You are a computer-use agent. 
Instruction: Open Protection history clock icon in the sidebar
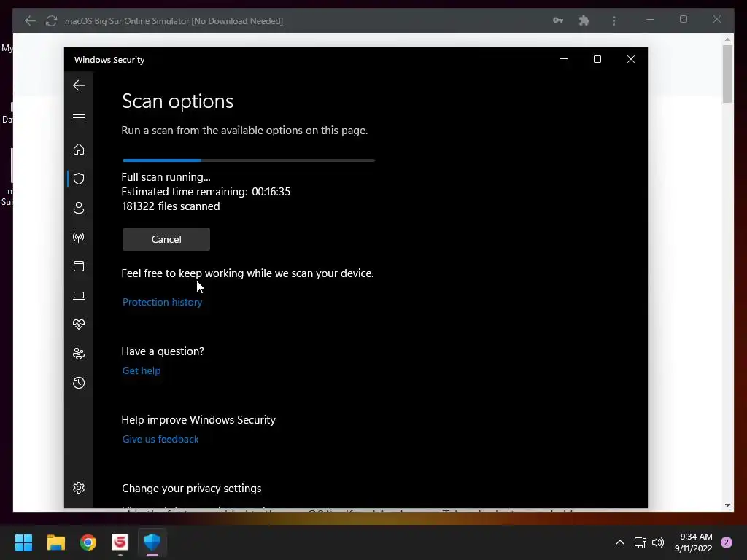click(x=79, y=383)
